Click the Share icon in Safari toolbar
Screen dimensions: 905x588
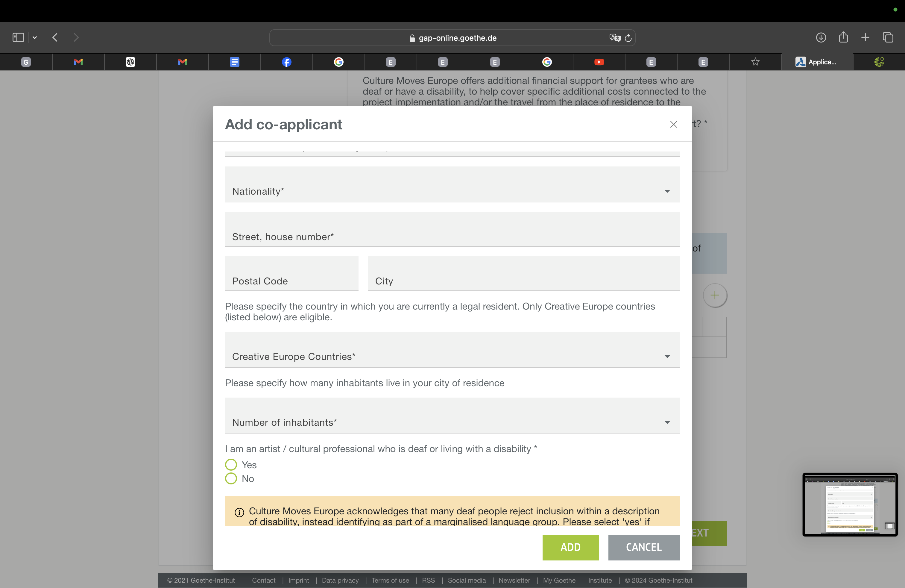843,37
